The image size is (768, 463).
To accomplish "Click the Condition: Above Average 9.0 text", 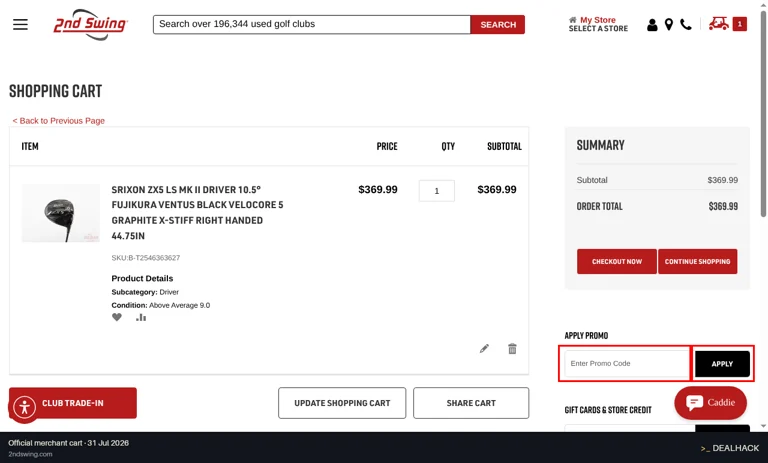I will click(161, 305).
